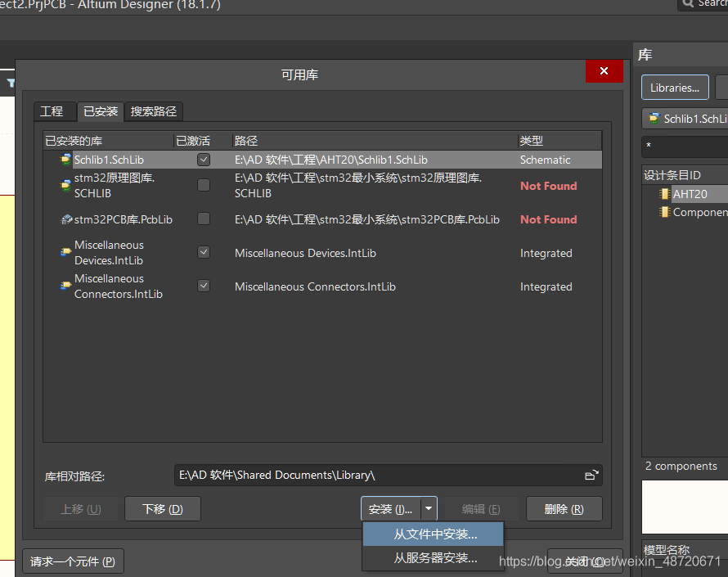This screenshot has width=728, height=577.
Task: Click the 删除 (R) button
Action: tap(564, 509)
